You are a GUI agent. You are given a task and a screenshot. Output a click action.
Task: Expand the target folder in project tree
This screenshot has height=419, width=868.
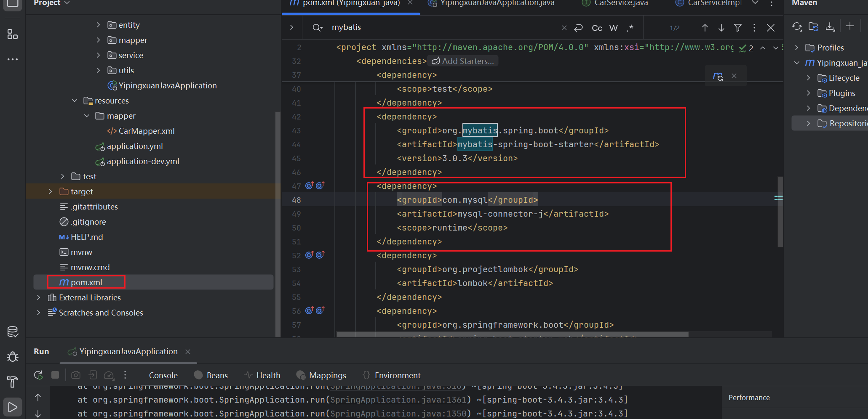pyautogui.click(x=51, y=191)
